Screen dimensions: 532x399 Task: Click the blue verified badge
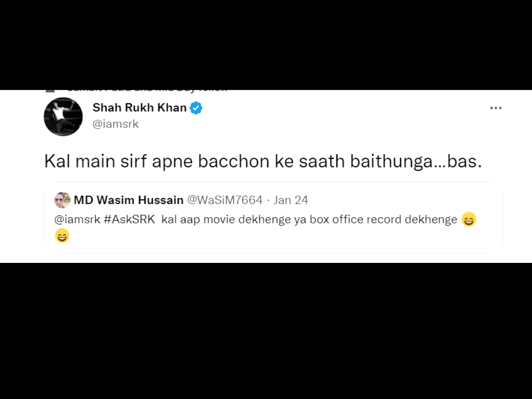click(x=196, y=108)
